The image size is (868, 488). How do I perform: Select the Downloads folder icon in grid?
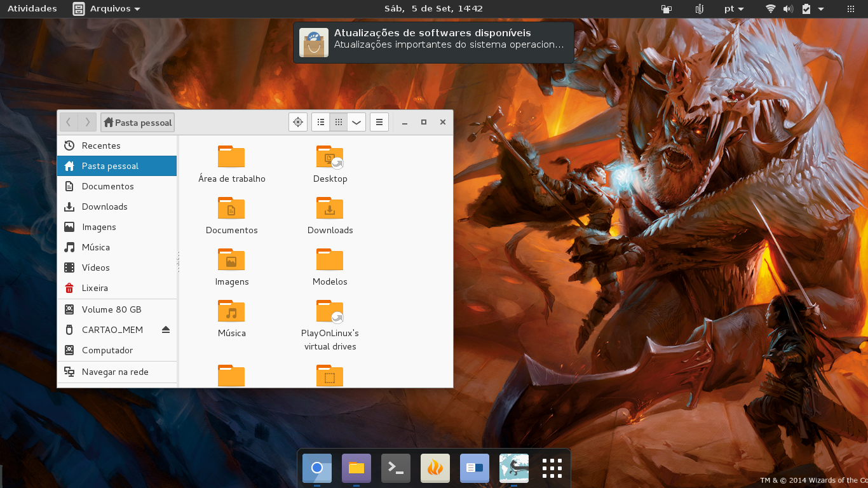pos(330,208)
